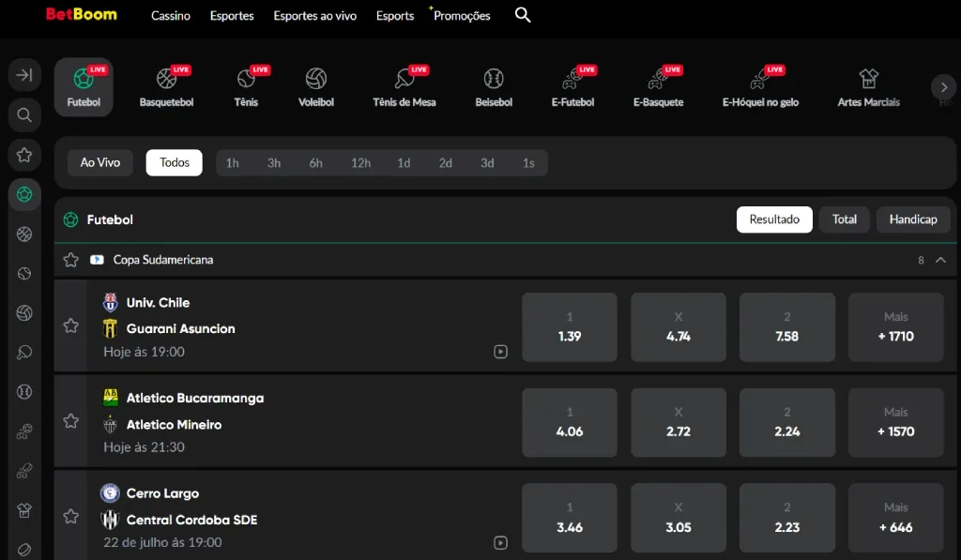Screen dimensions: 961x560
Task: Bet on draw at 4.74
Action: coord(679,327)
